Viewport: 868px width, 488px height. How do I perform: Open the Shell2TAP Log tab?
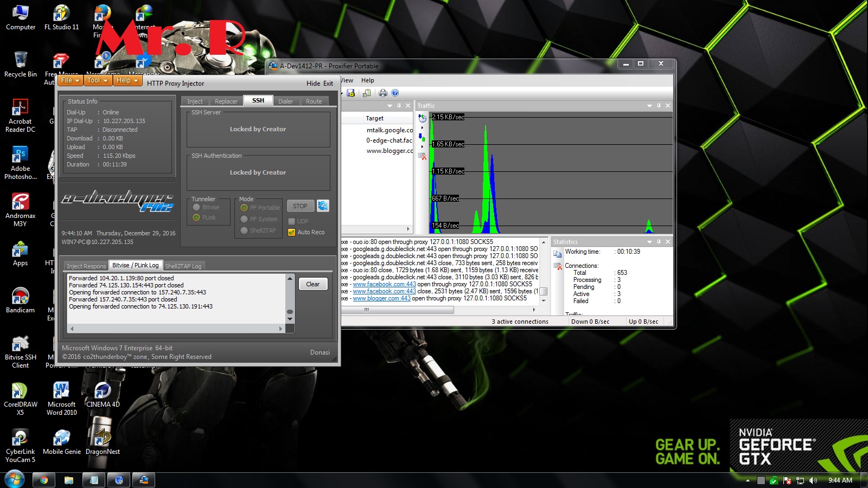click(x=183, y=266)
